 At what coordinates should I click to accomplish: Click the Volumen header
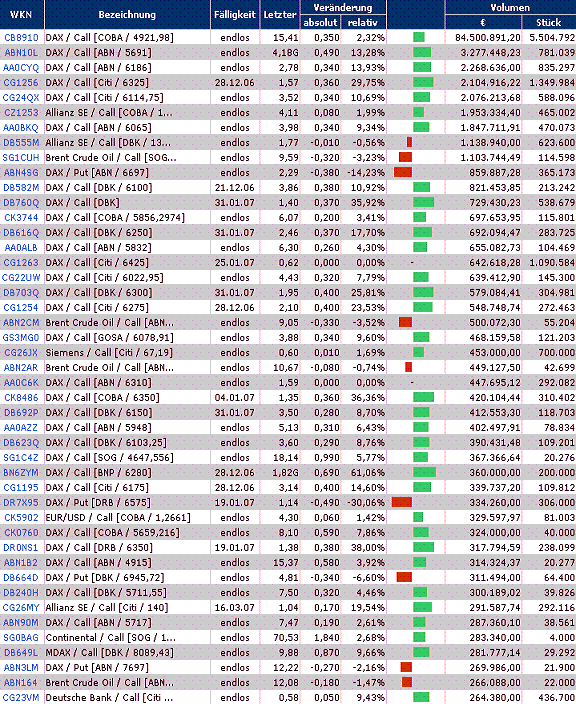510,8
